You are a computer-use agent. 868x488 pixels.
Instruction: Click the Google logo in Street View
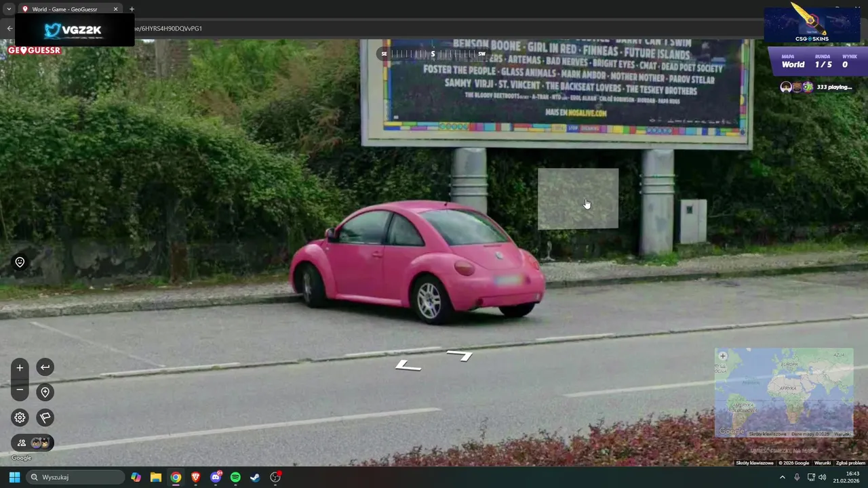click(x=21, y=458)
